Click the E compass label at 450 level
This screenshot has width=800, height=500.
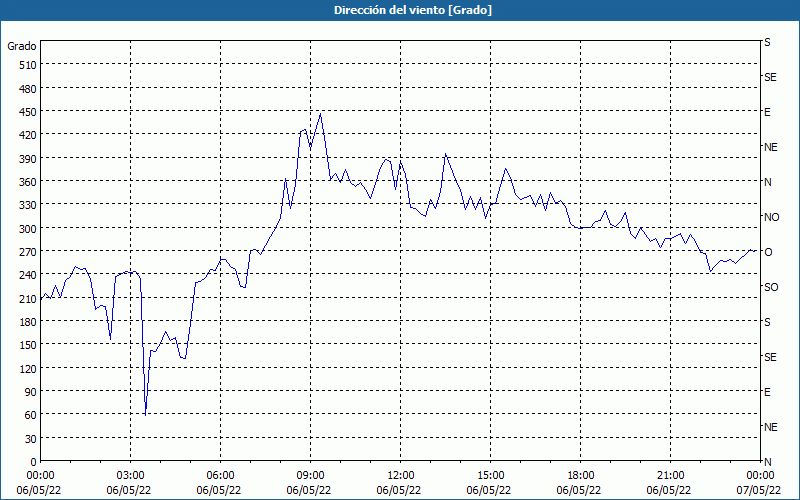point(767,112)
